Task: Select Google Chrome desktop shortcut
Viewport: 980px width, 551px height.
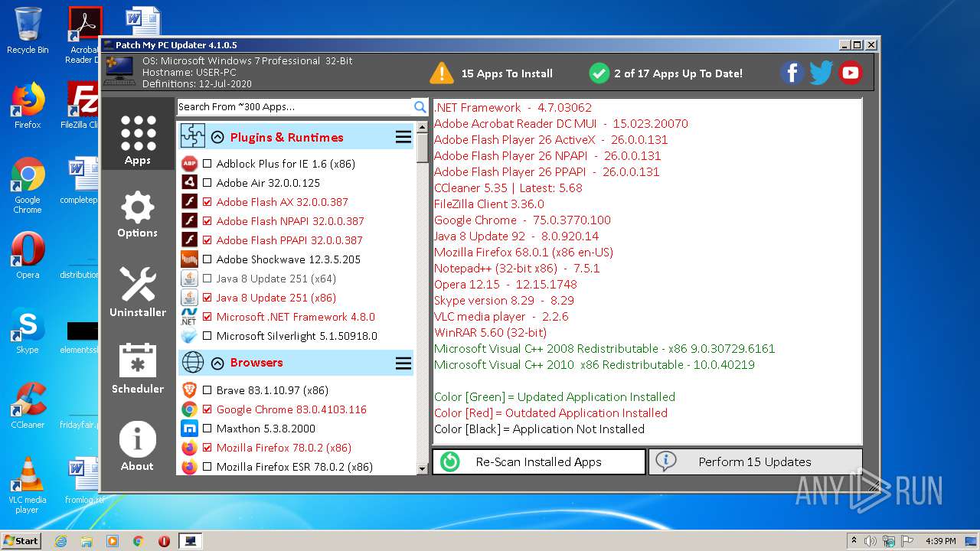Action: 28,185
